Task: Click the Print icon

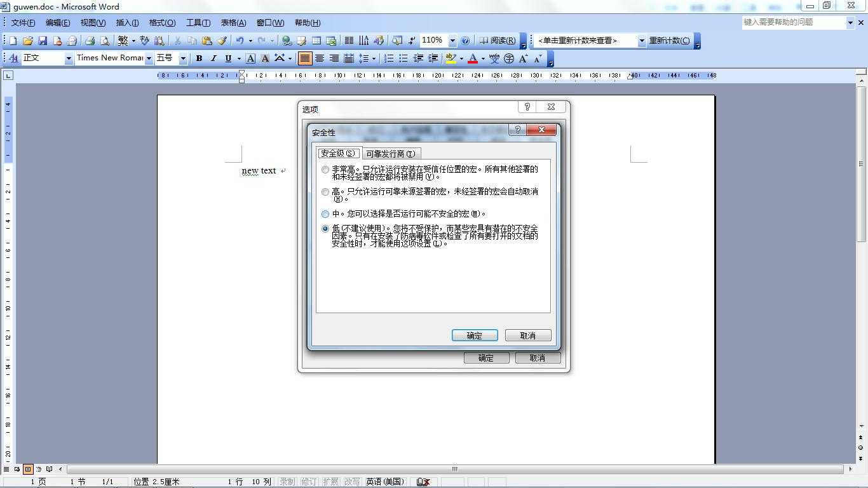Action: [90, 41]
